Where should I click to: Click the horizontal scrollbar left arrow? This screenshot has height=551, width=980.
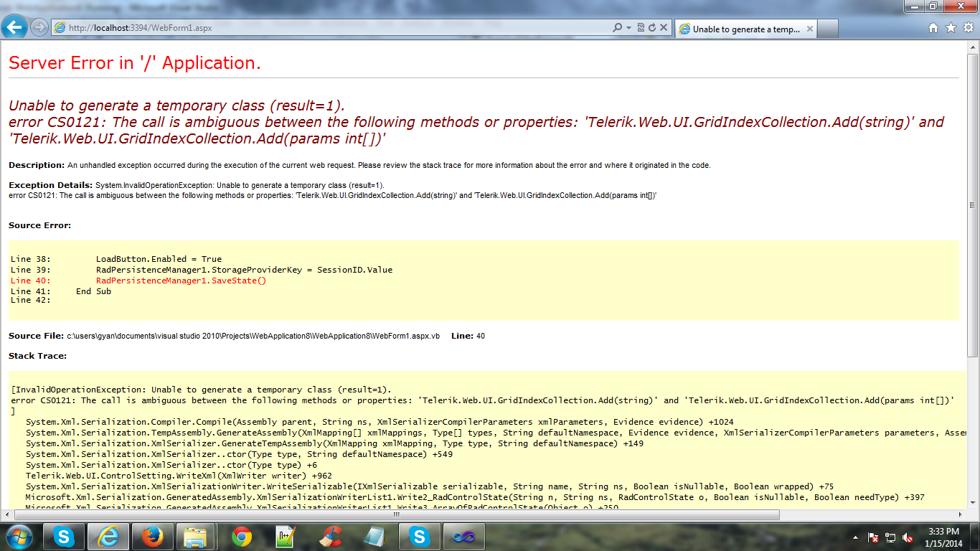click(6, 515)
